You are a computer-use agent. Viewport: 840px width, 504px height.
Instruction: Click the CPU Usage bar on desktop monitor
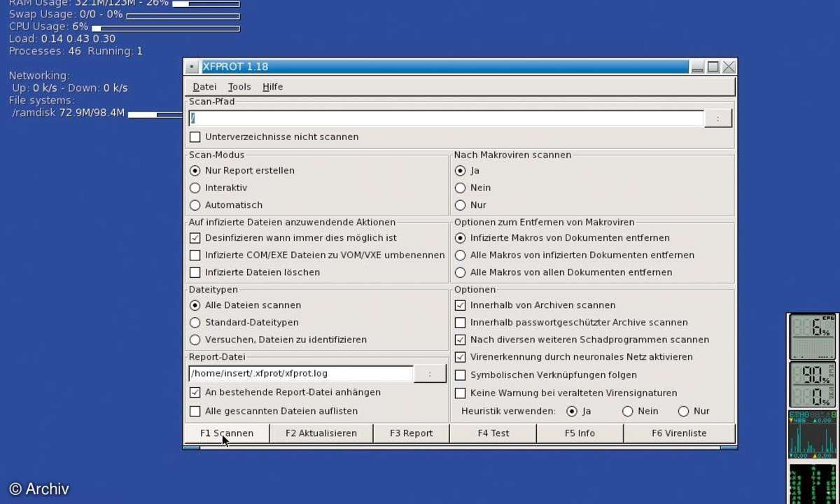click(x=166, y=29)
